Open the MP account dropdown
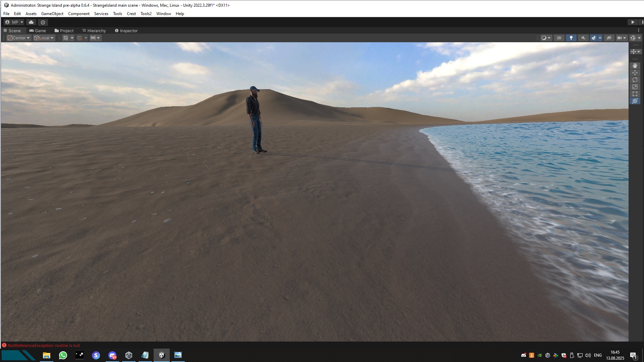 (x=14, y=22)
